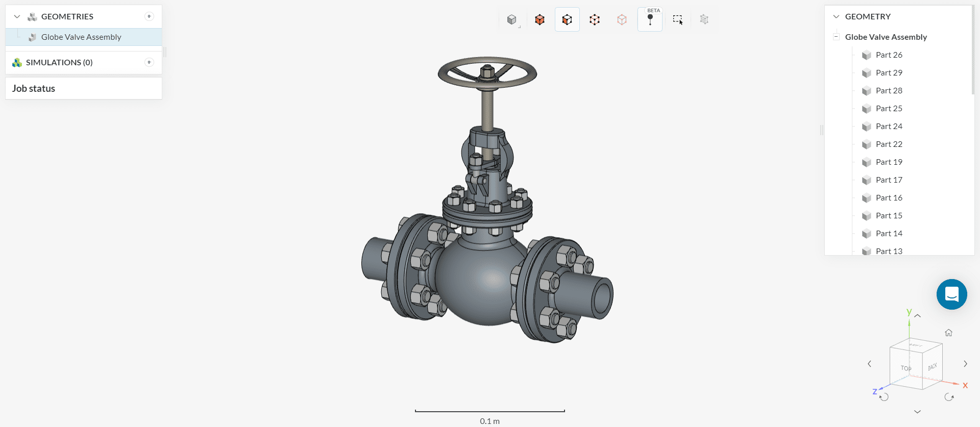Click the TOP face of orientation cube

click(906, 368)
